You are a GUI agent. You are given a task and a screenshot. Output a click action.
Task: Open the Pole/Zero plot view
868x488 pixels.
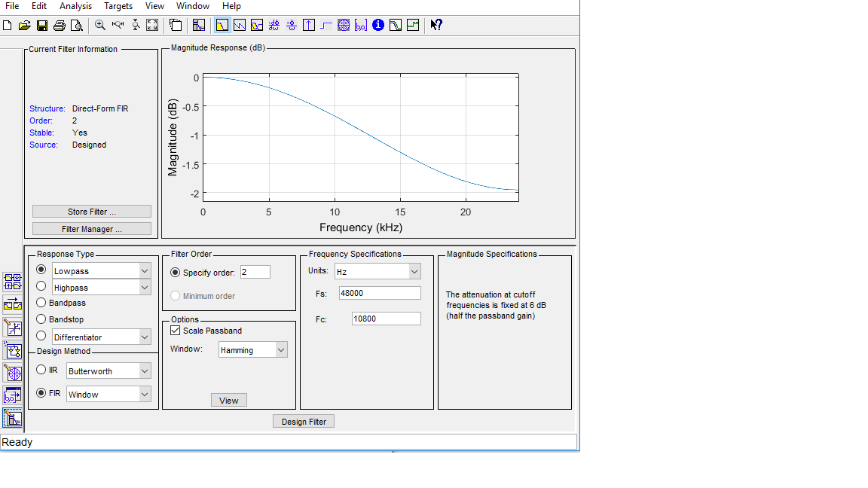pos(344,25)
